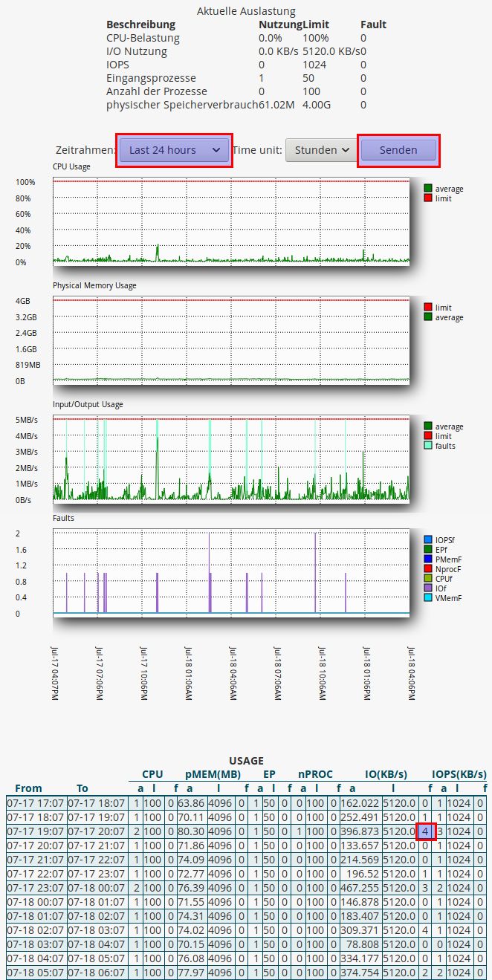Click inside the Physical Memory Usage chart
The width and height of the screenshot is (492, 980).
point(231,340)
